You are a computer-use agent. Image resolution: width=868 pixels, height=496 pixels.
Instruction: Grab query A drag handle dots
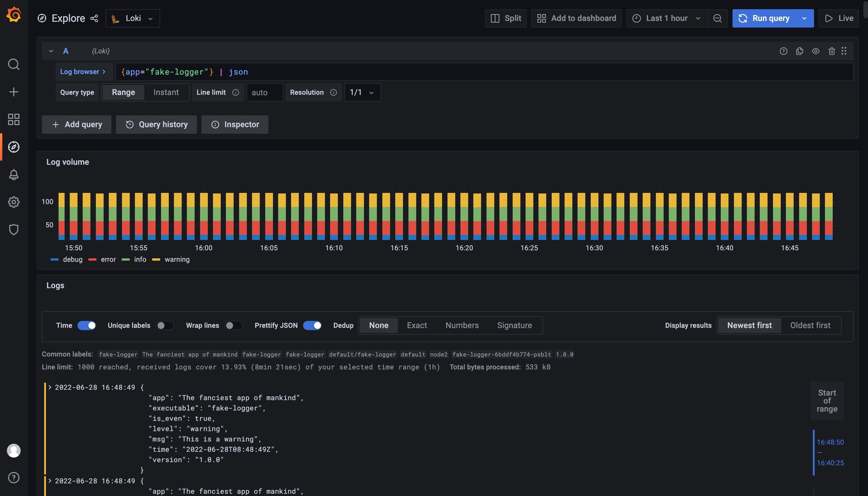pos(844,51)
